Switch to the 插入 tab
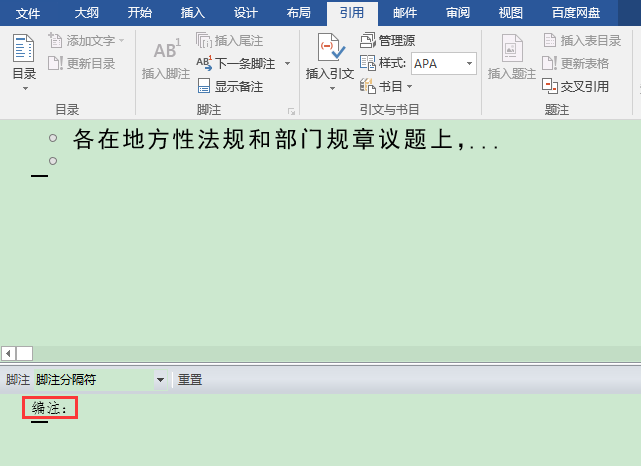The width and height of the screenshot is (641, 466). [x=193, y=13]
